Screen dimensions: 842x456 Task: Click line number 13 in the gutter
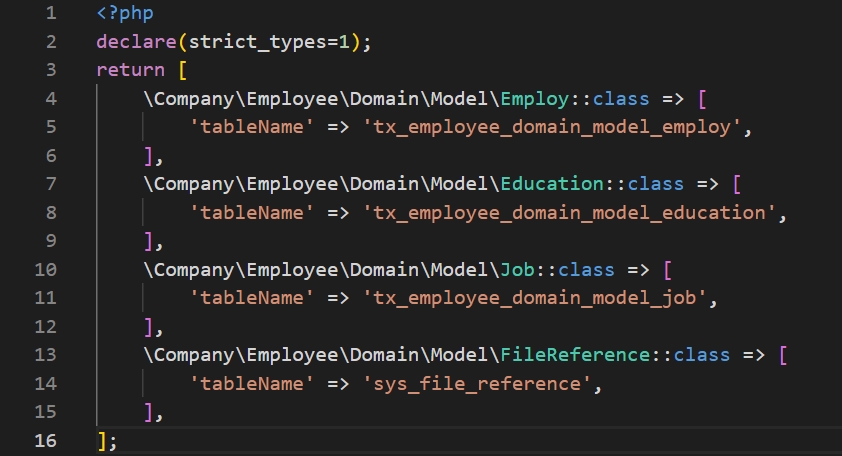tap(45, 355)
